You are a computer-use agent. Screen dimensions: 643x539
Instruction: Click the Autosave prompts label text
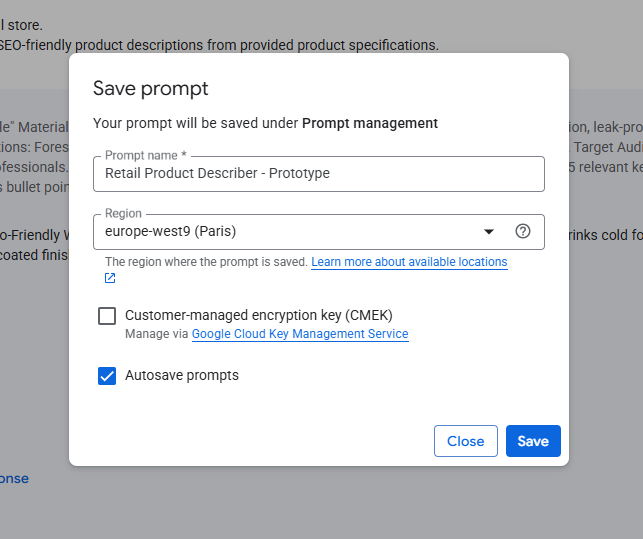coord(182,376)
